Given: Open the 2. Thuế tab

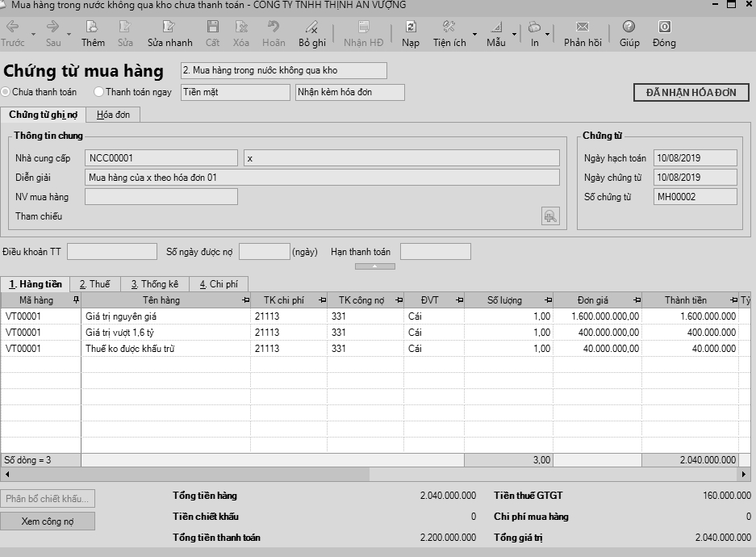Looking at the screenshot, I should (94, 284).
